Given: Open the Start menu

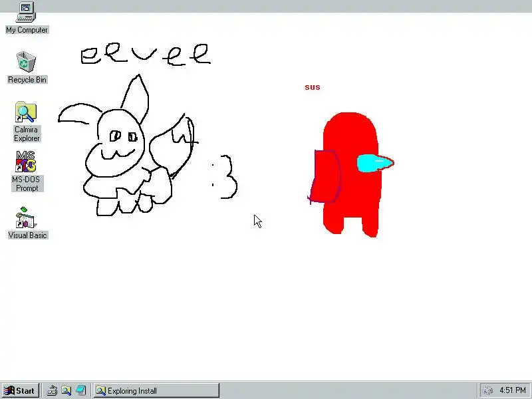Looking at the screenshot, I should [x=20, y=391].
